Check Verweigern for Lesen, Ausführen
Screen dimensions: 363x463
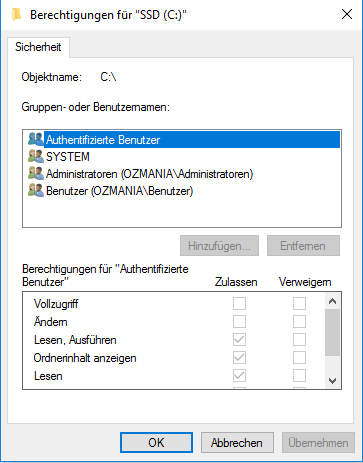pyautogui.click(x=299, y=340)
